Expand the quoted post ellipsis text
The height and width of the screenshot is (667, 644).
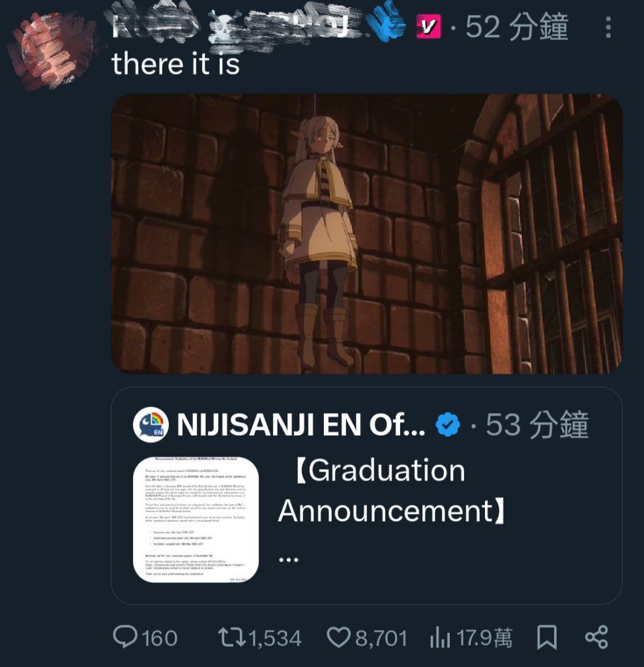click(289, 560)
